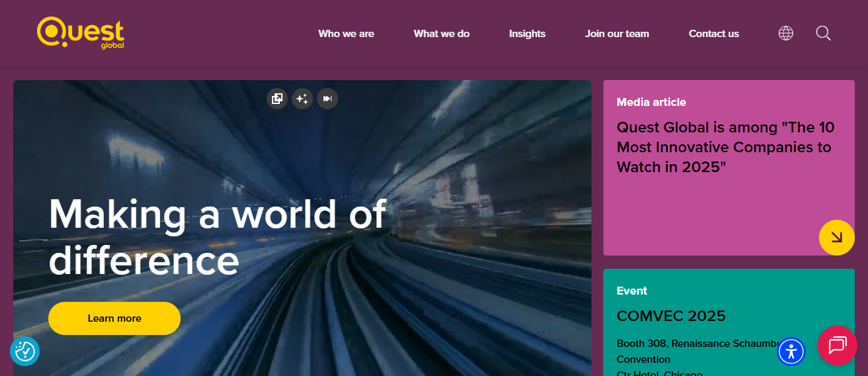
Task: Click the "Making a world of difference" heading
Action: 217,236
